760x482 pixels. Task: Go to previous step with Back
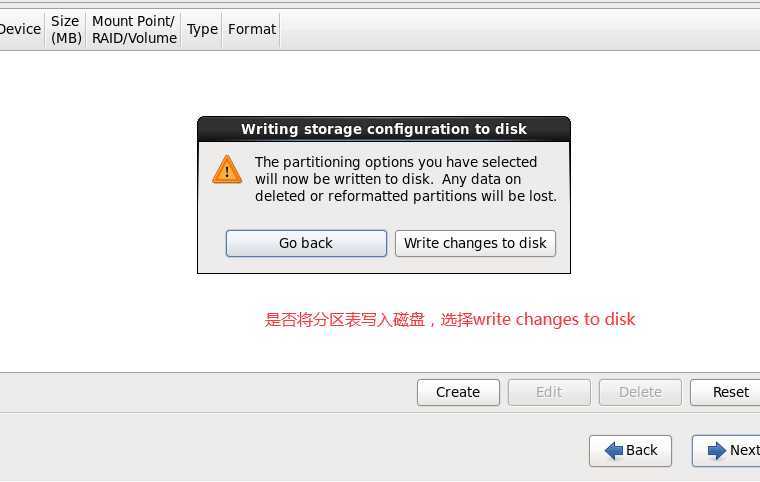tap(630, 450)
